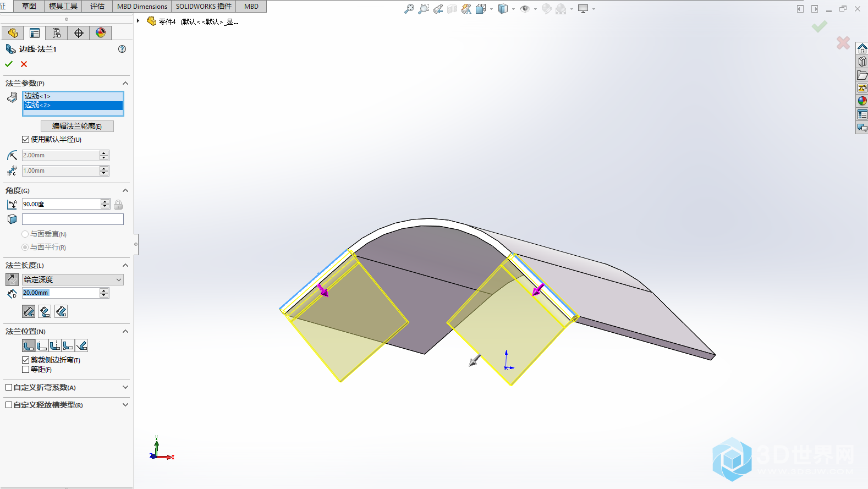Select 边线<2> in the edge list
This screenshot has height=489, width=868.
point(73,105)
